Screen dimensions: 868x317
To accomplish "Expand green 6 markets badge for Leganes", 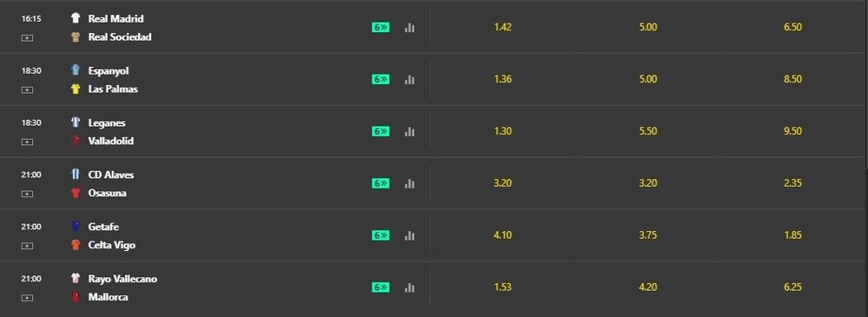I will click(x=380, y=131).
